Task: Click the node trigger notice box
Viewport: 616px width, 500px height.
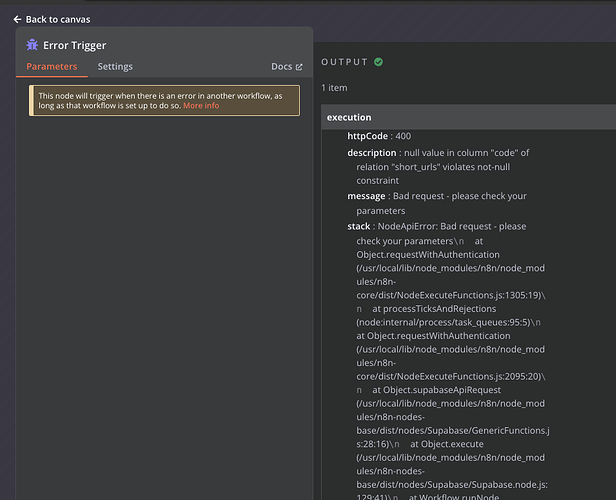Action: [x=165, y=101]
